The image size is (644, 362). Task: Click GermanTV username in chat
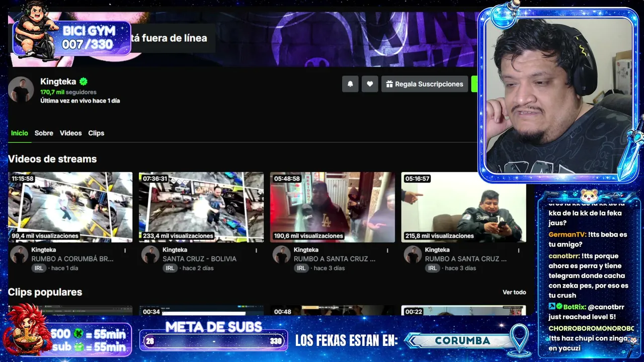(x=567, y=235)
